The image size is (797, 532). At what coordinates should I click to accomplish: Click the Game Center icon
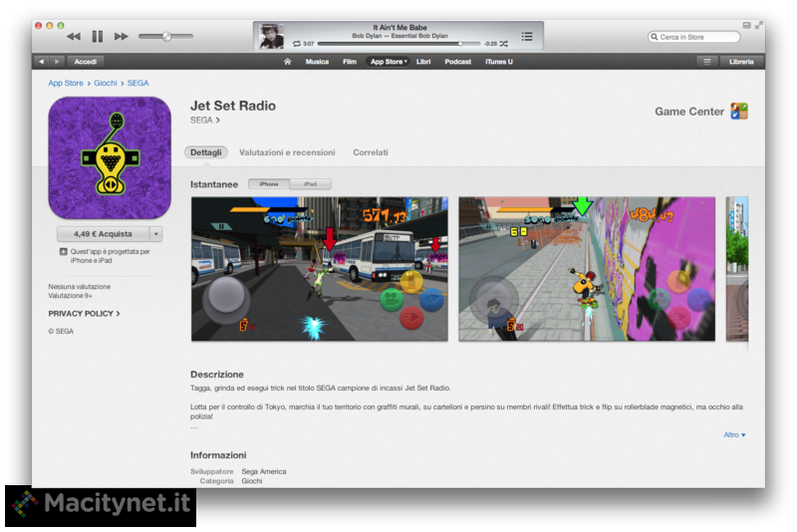[739, 111]
